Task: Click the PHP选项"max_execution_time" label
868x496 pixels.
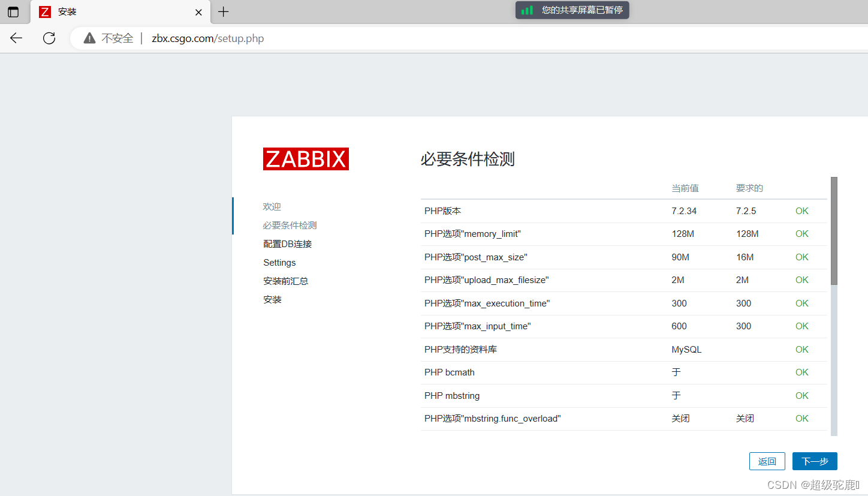Action: 487,303
